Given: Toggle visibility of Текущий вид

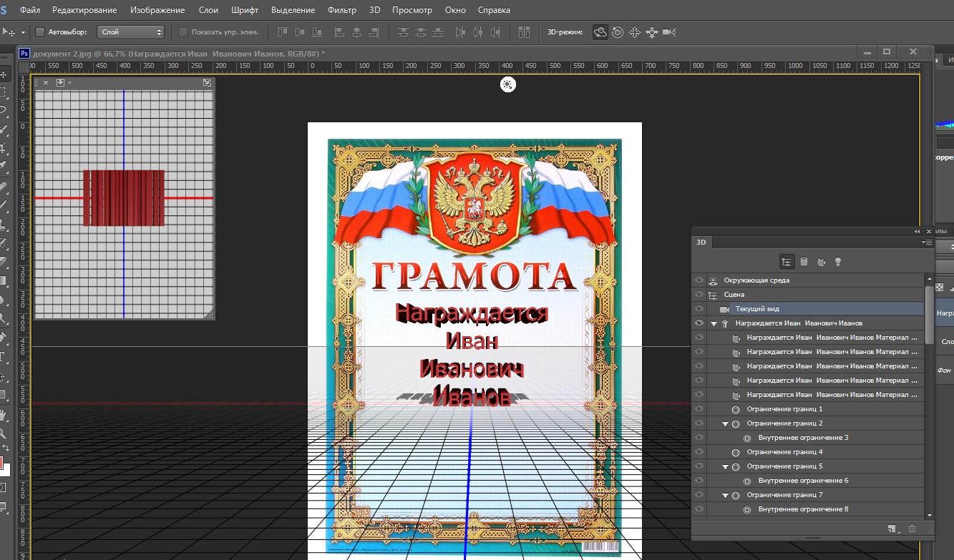Looking at the screenshot, I should 699,308.
